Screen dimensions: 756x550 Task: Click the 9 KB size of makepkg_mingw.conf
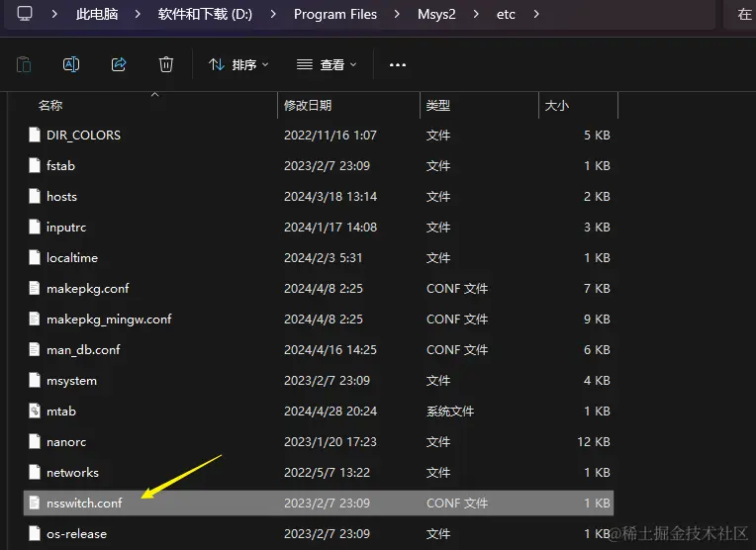point(597,320)
